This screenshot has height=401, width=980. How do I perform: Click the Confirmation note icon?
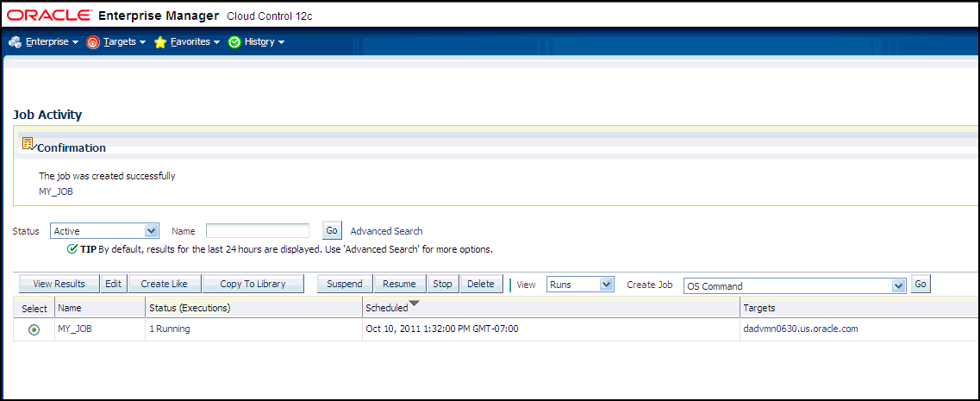point(28,144)
